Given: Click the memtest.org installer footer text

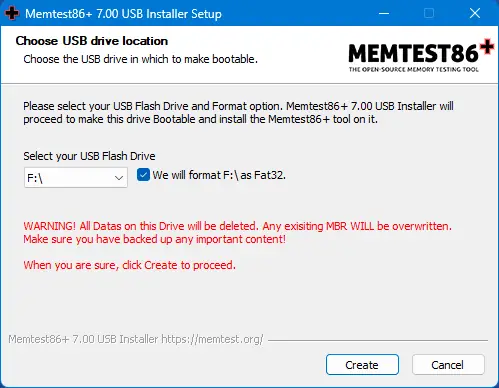Looking at the screenshot, I should [x=136, y=339].
